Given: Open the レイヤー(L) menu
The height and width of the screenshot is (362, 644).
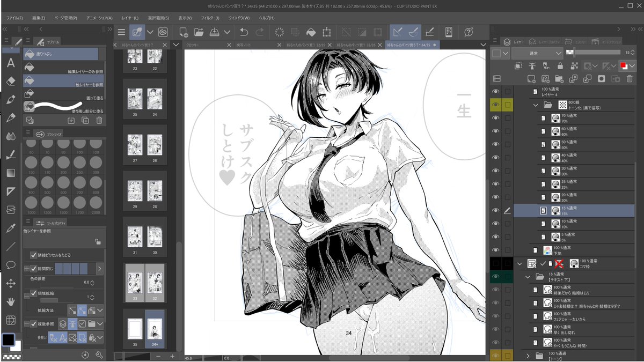Looking at the screenshot, I should pyautogui.click(x=130, y=18).
